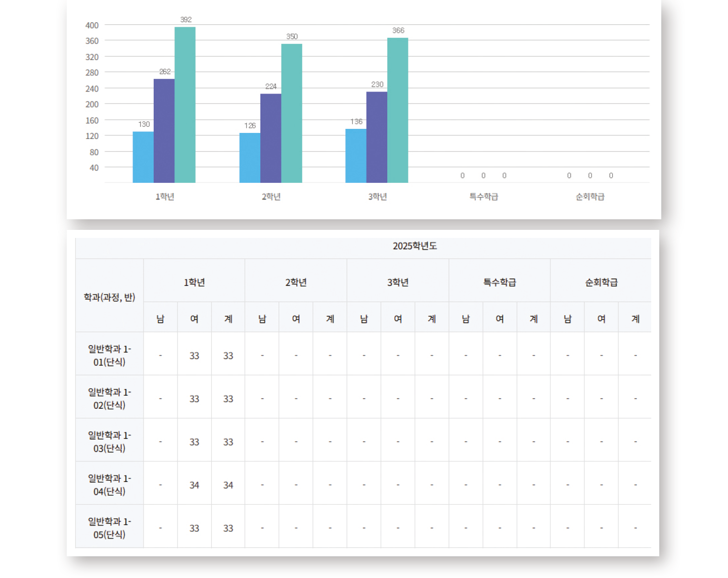Click the light blue bar labeled 126
This screenshot has height=578, width=728.
(250, 158)
